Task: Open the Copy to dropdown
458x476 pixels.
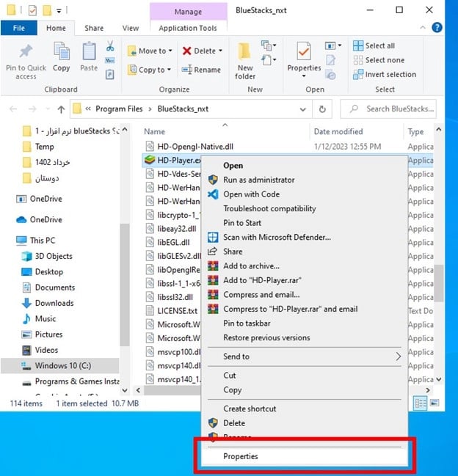Action: click(x=149, y=70)
